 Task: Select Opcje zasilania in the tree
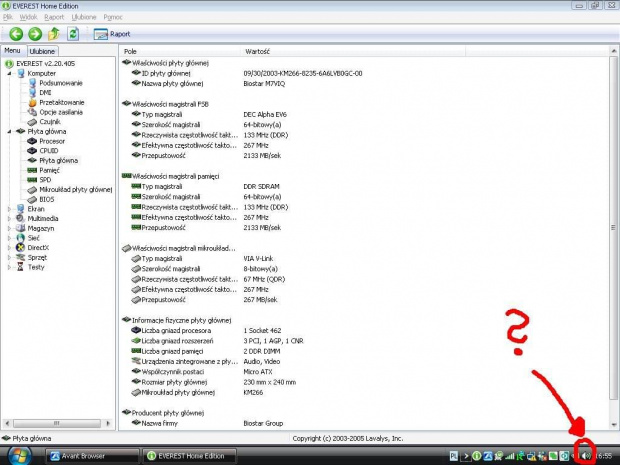pos(61,112)
